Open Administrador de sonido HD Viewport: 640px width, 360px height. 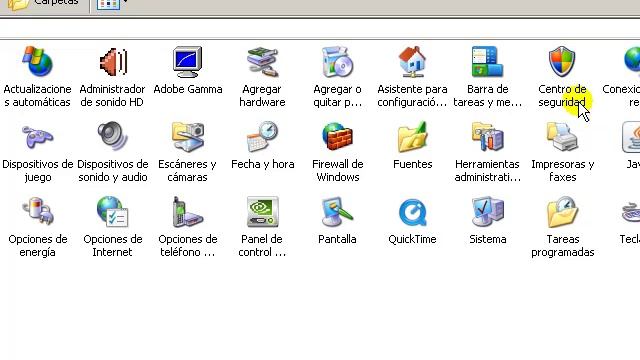113,62
